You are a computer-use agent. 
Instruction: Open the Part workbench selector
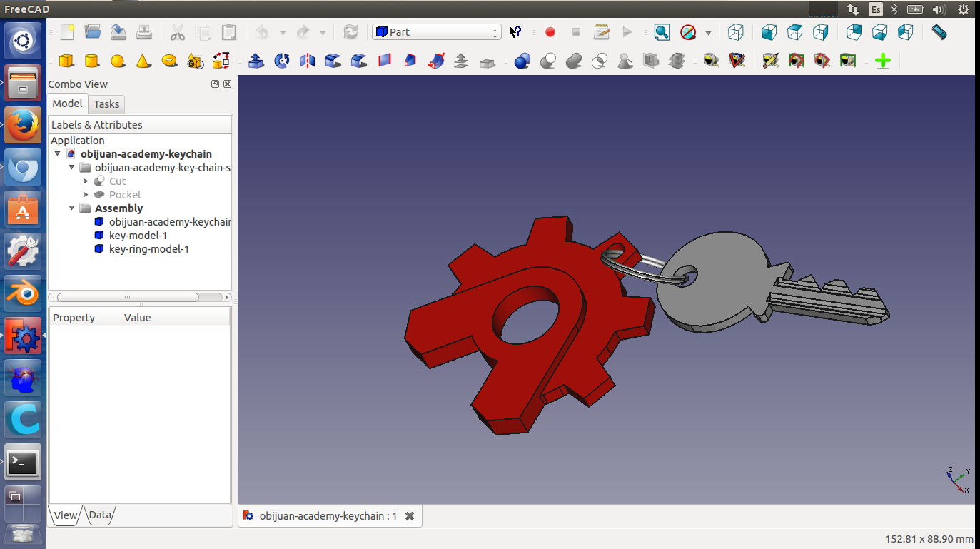(437, 32)
